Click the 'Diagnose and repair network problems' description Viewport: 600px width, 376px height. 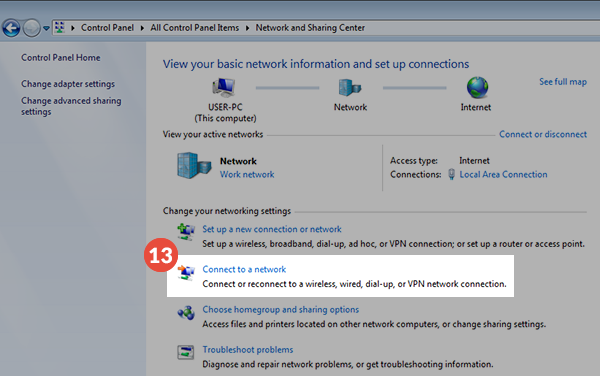click(347, 364)
